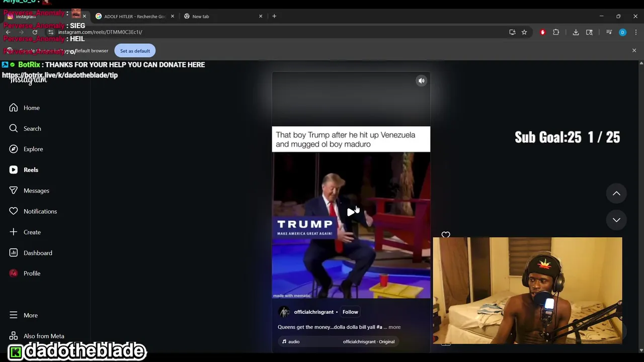Screen dimensions: 644x362
Task: Open the Dashboard page
Action: pyautogui.click(x=30, y=253)
